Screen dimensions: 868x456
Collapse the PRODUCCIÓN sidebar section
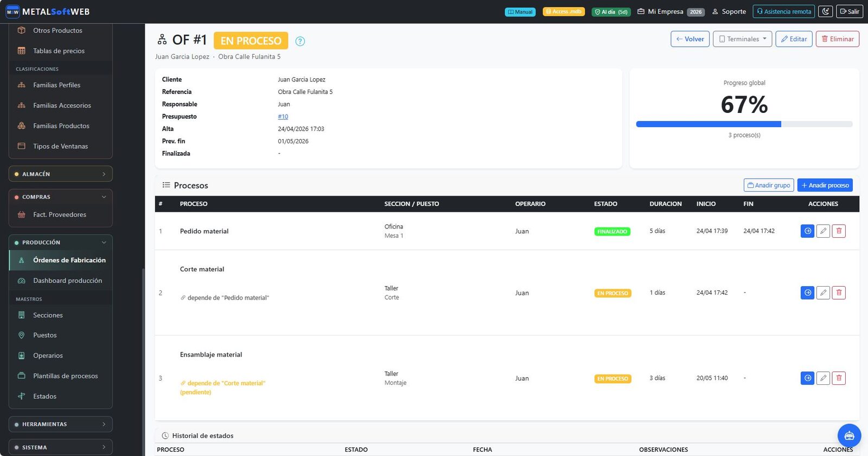pyautogui.click(x=61, y=243)
